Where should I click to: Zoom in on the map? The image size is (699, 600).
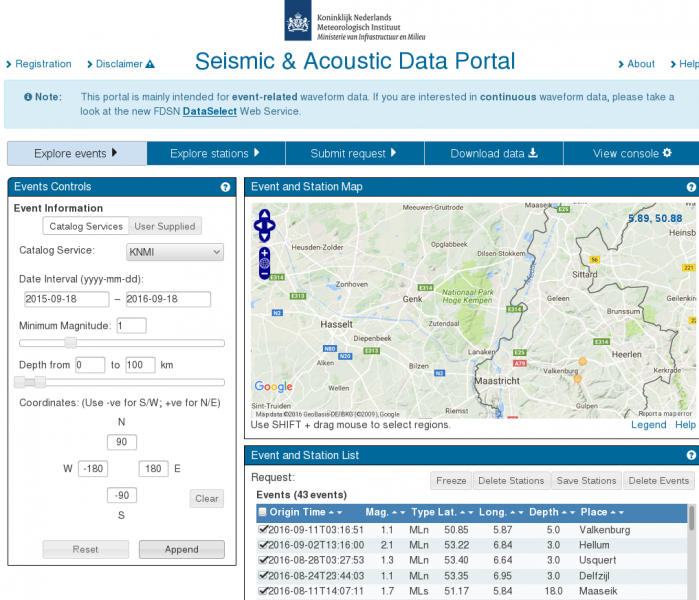click(264, 253)
